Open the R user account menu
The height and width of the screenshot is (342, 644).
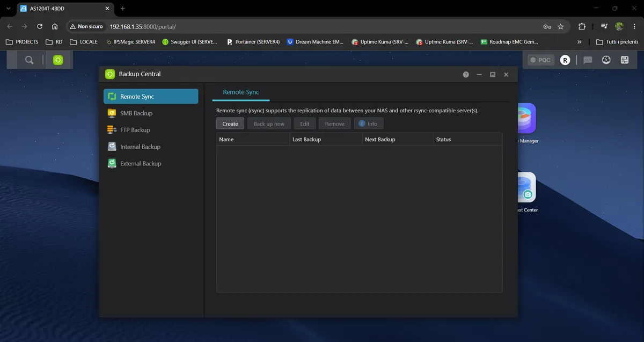pyautogui.click(x=565, y=60)
